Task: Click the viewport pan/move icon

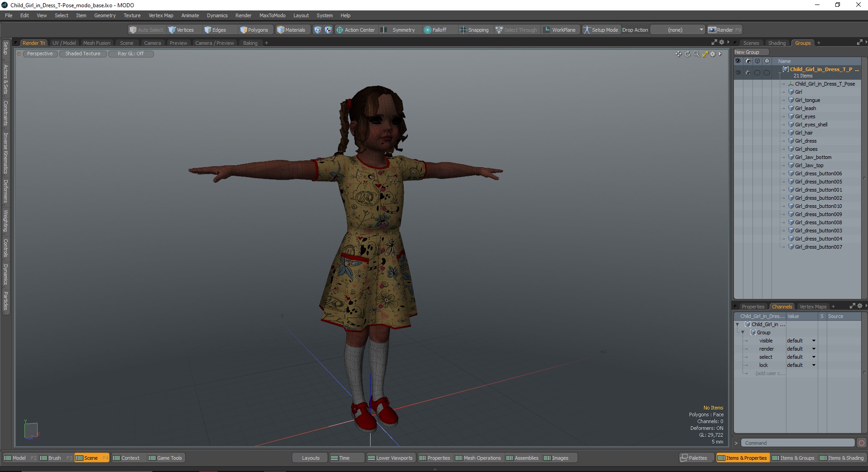Action: tap(678, 54)
